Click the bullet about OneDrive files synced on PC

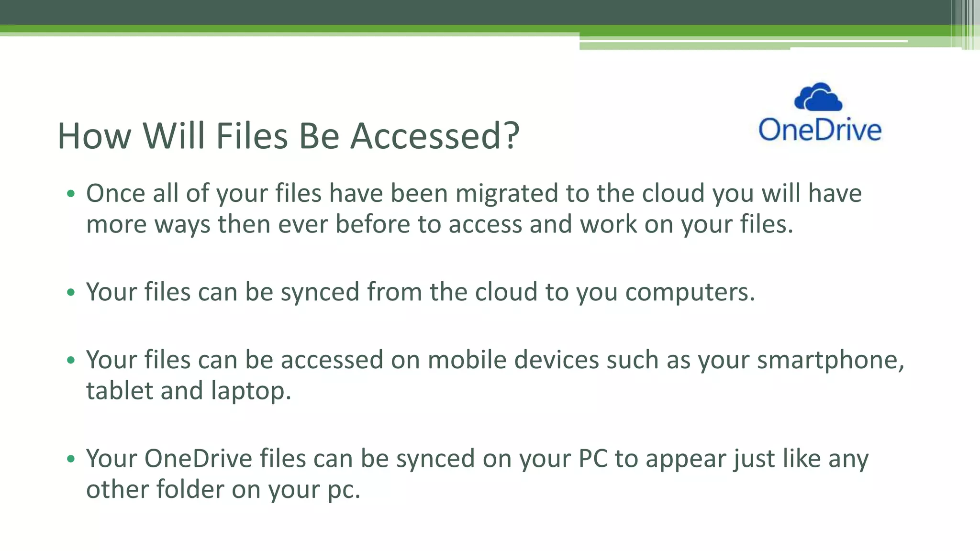click(477, 474)
